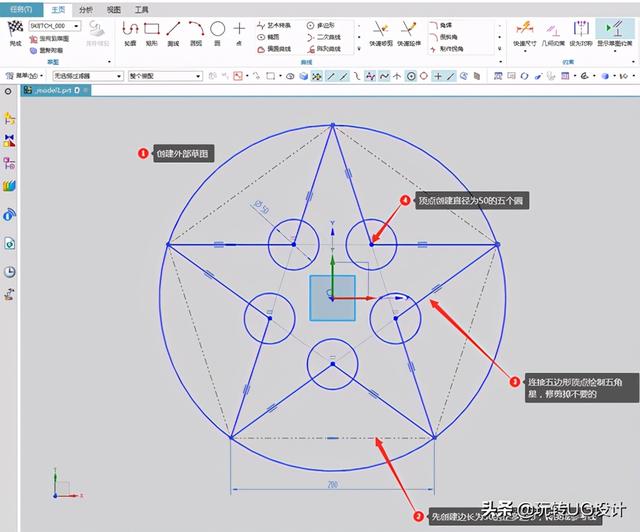Expand the Constraints (约束) group options arrow
The image size is (640, 532).
[x=633, y=62]
